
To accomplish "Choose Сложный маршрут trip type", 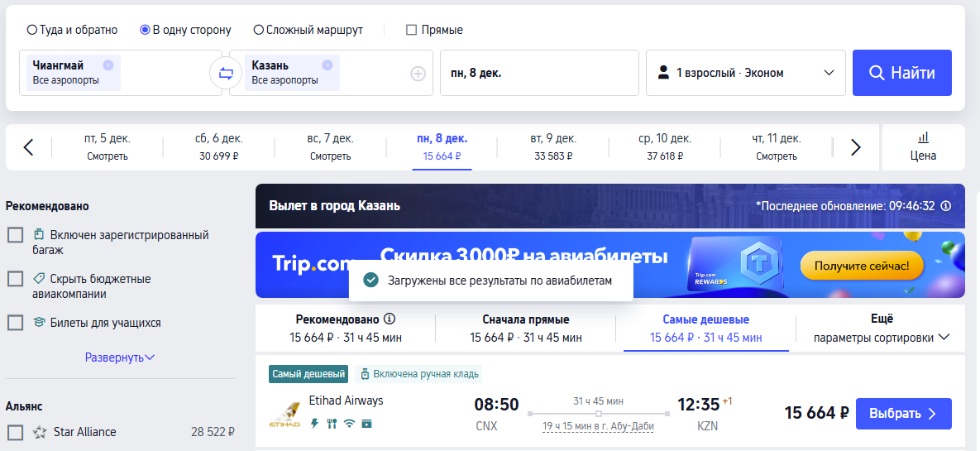I will pyautogui.click(x=259, y=30).
